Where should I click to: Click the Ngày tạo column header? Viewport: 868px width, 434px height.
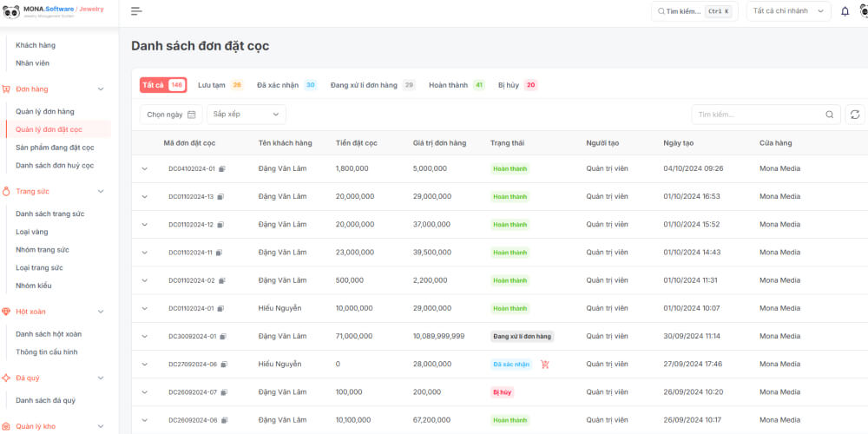tap(678, 143)
